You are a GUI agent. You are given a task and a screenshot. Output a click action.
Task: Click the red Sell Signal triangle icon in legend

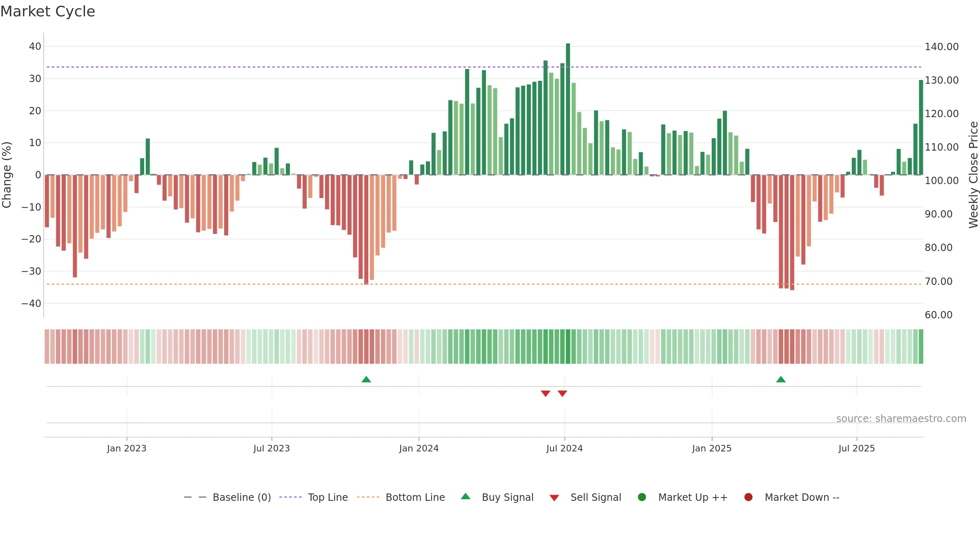tap(554, 498)
